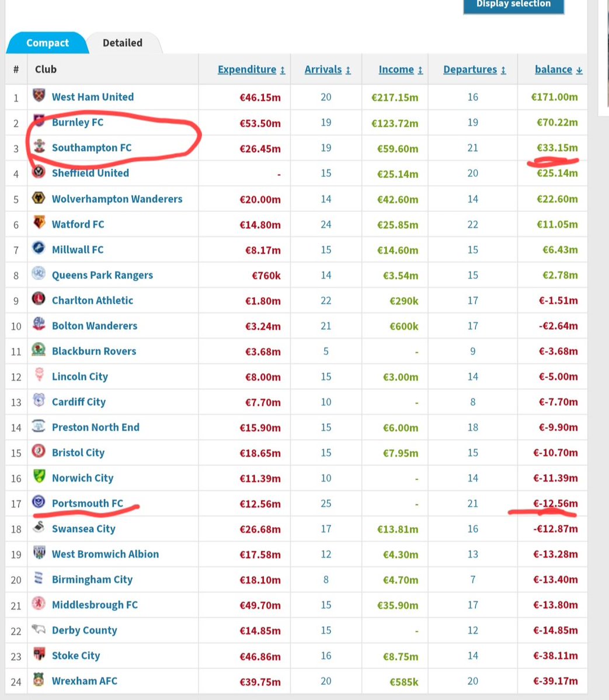Screen dimensions: 609x700
Task: Click the Queens Park Rangers crest
Action: click(x=39, y=273)
